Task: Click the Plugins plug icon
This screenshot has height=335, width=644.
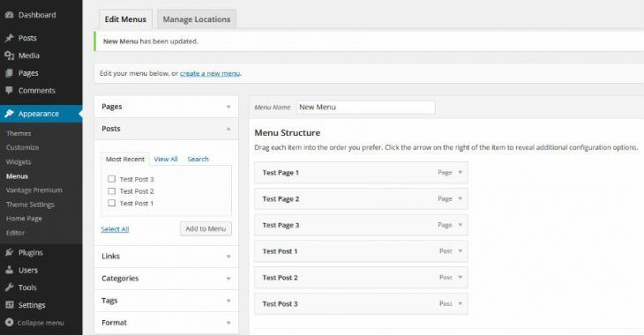Action: pos(9,252)
